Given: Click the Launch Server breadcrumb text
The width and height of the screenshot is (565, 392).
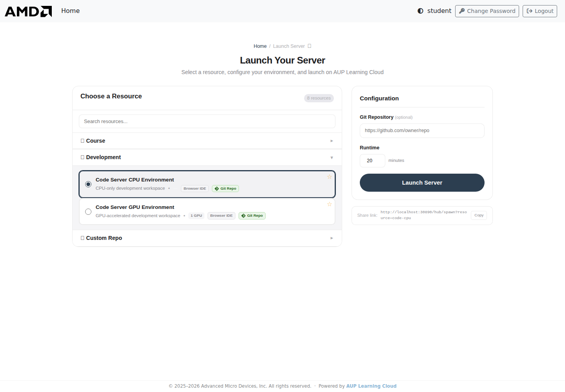Looking at the screenshot, I should click(x=289, y=46).
